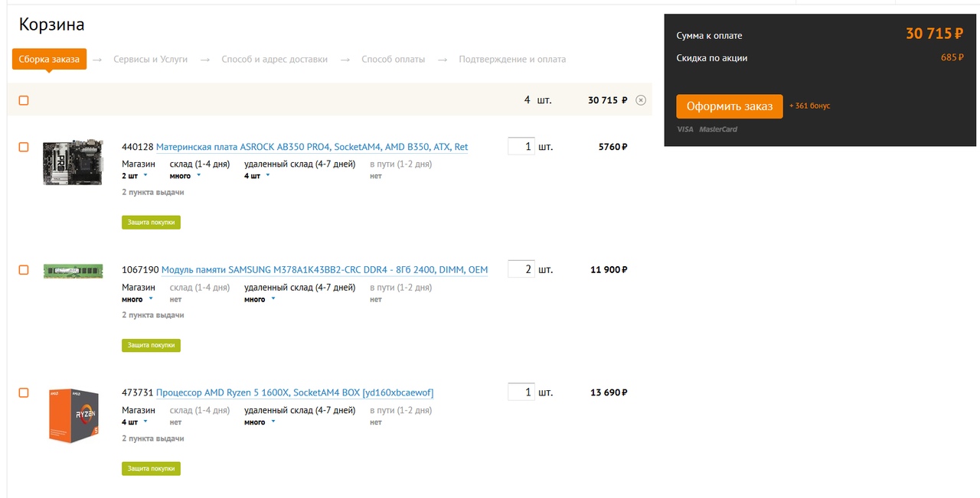Switch to 'Способ оплаты' step
The image size is (980, 498).
[393, 59]
